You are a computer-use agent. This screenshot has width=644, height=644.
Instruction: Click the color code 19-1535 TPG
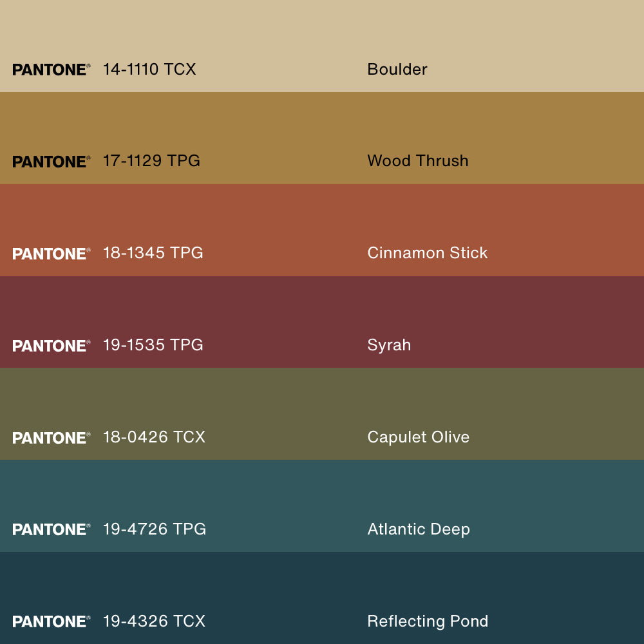153,345
